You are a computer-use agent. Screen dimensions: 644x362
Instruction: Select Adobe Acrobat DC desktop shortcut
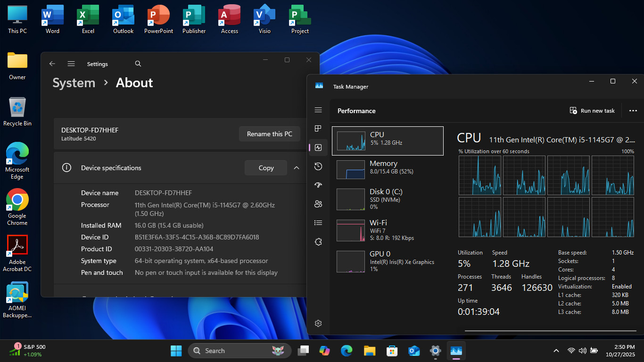click(17, 254)
